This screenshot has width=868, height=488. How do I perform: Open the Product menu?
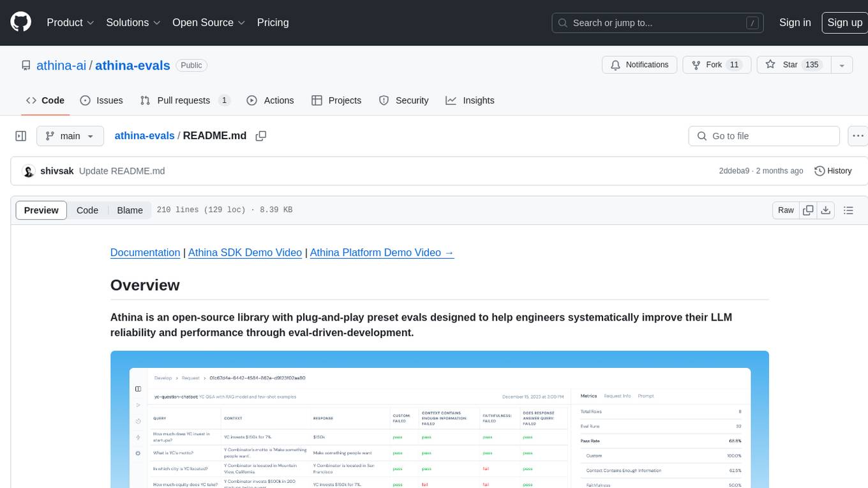tap(70, 22)
